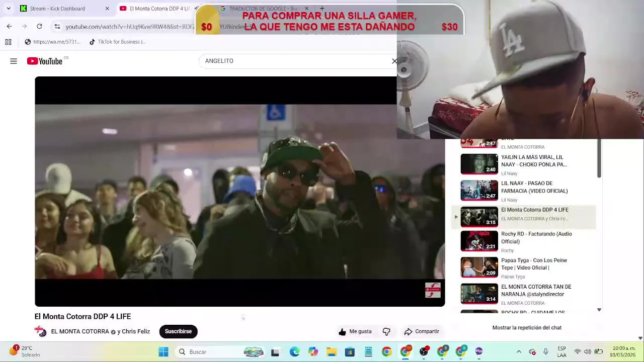Open Task View in the taskbar
Screen dimensions: 644x362
[x=275, y=352]
